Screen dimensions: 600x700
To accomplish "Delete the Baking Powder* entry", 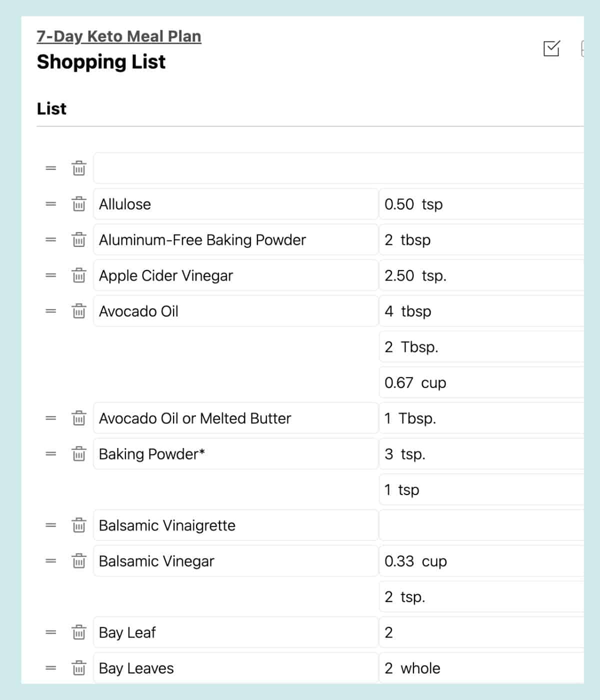I will click(x=79, y=454).
